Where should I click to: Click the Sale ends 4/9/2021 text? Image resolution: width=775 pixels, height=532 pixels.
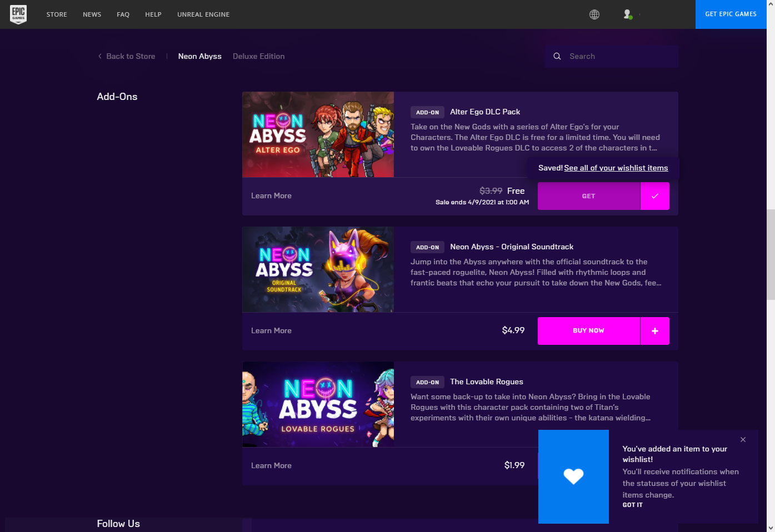tap(482, 202)
